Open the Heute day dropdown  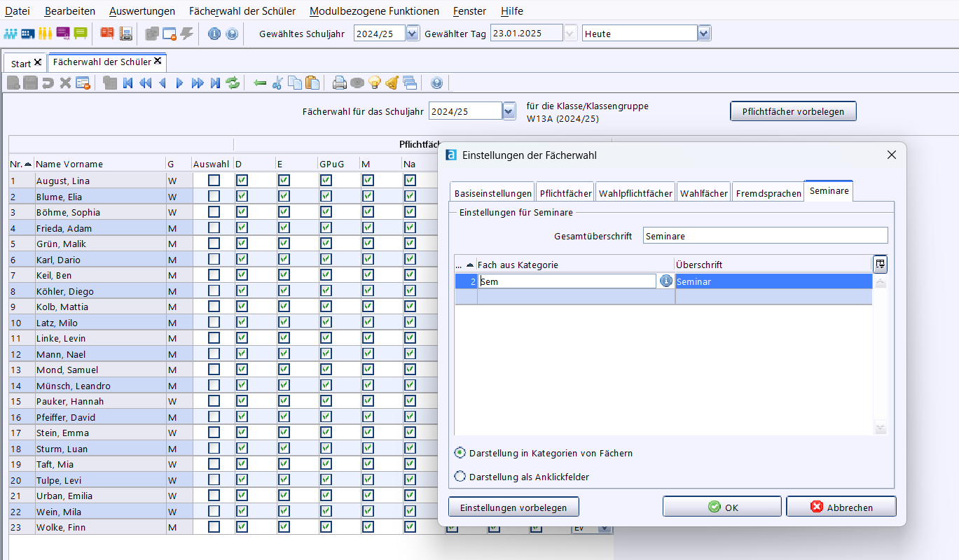coord(704,34)
